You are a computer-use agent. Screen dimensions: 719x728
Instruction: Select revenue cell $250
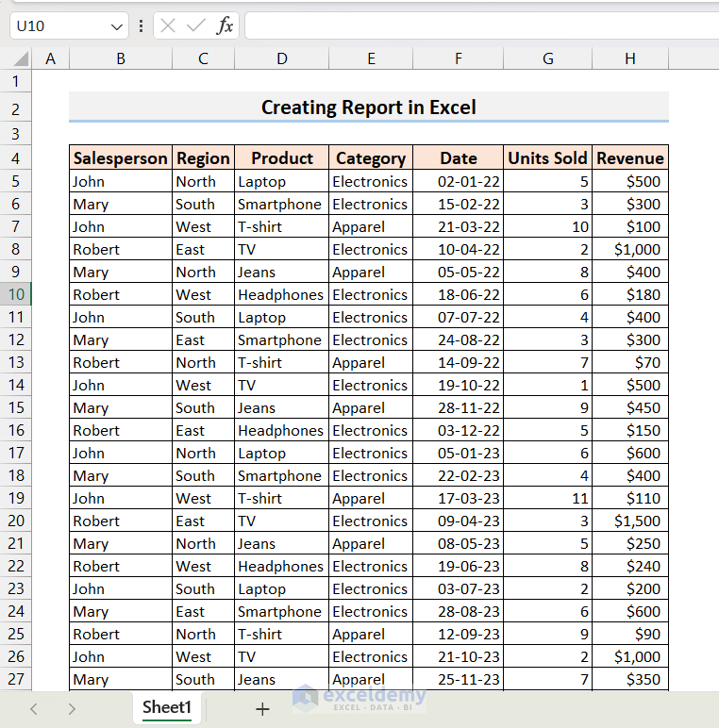point(630,543)
